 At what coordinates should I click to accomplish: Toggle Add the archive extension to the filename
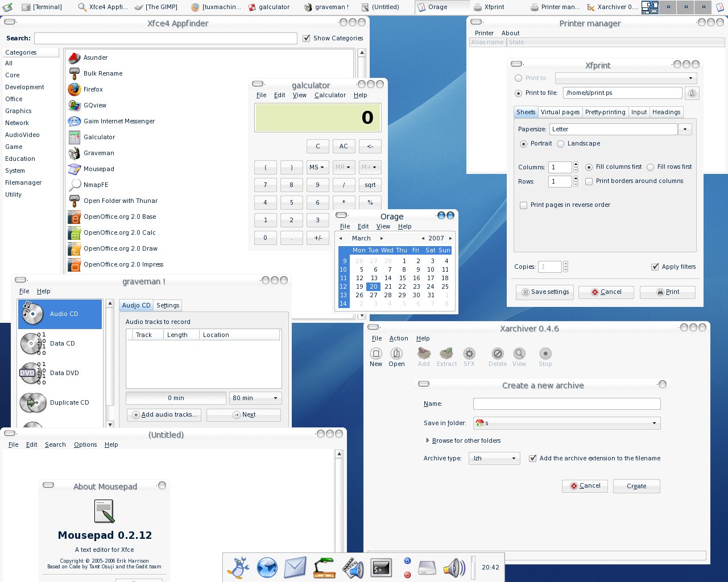[x=533, y=458]
